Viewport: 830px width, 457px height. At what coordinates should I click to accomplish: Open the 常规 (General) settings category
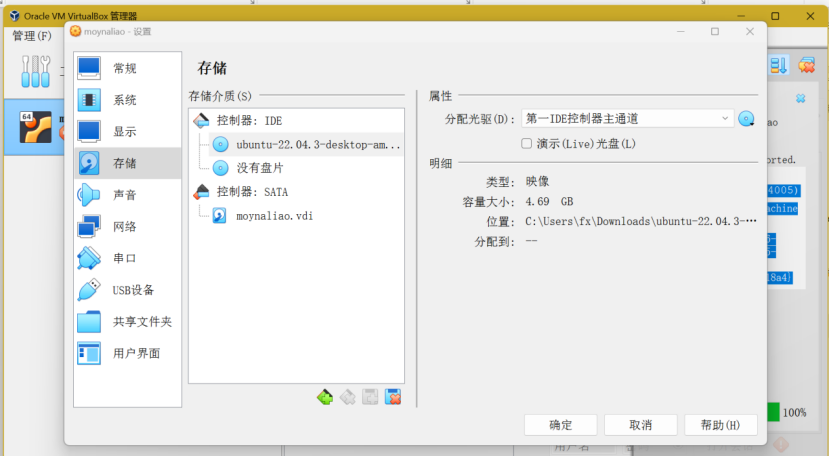pyautogui.click(x=127, y=68)
